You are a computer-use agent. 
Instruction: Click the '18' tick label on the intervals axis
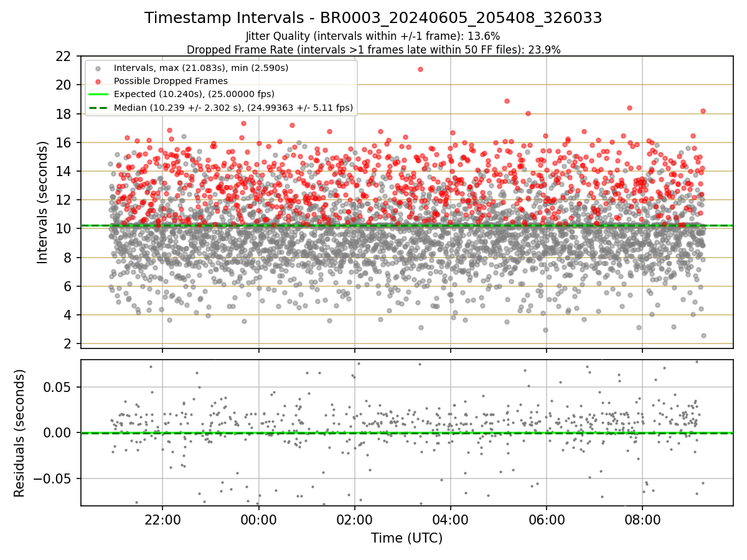pos(64,114)
